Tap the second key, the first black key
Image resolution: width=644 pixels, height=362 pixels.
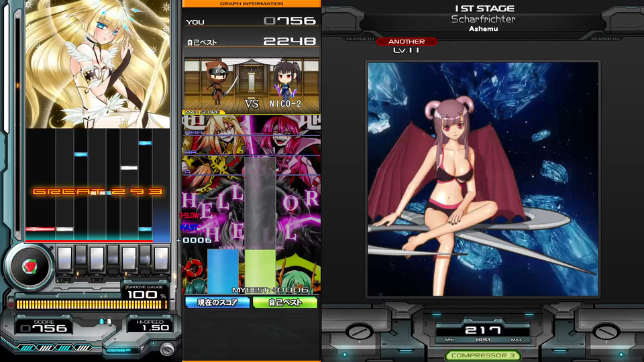(81, 255)
